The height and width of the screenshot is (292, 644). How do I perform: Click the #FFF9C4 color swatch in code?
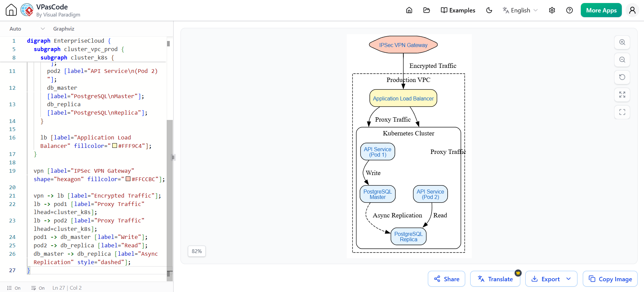(x=115, y=146)
